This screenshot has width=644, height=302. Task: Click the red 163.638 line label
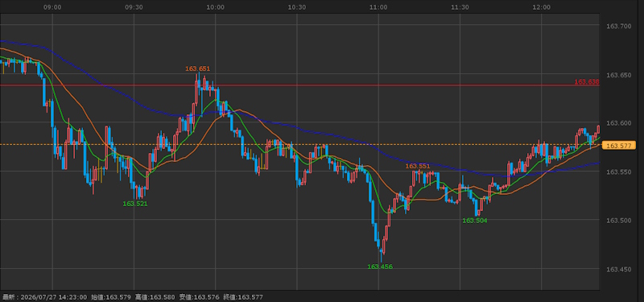point(587,82)
